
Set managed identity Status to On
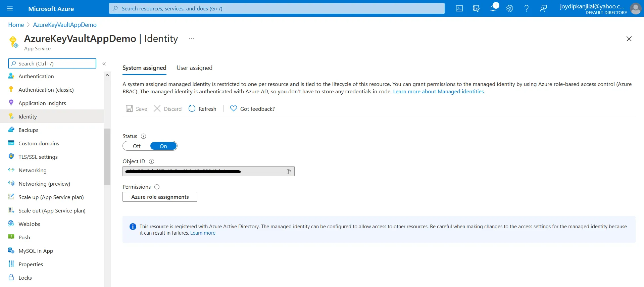click(x=163, y=146)
